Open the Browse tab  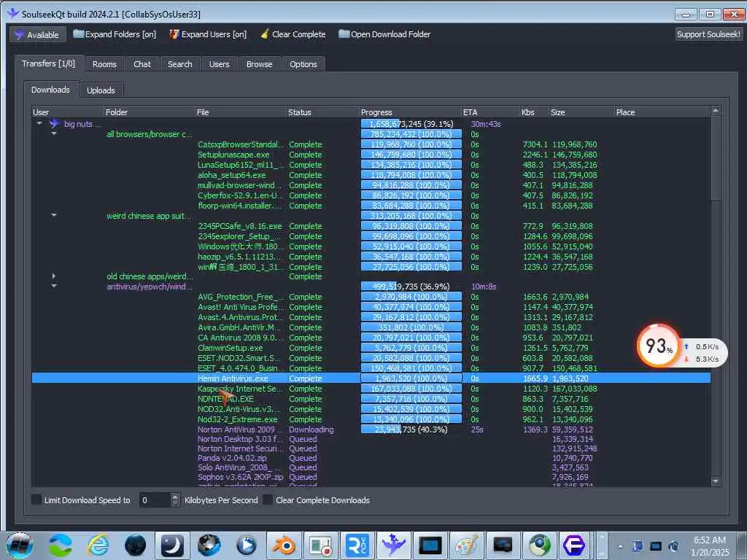tap(259, 64)
